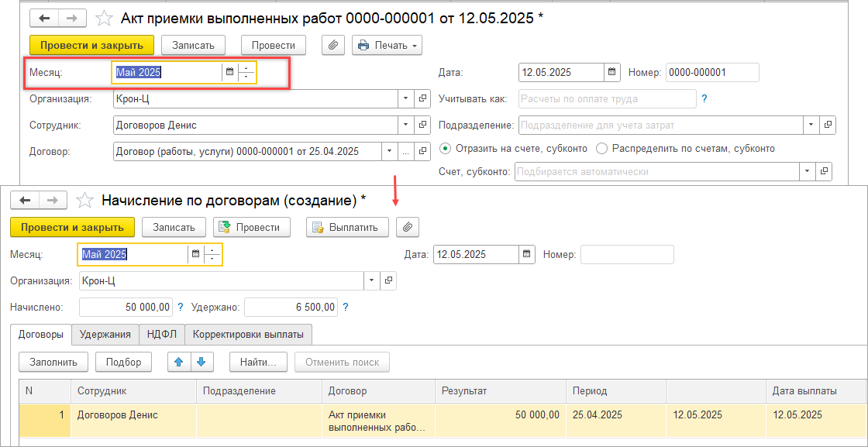Move the row up with blue arrow

click(x=179, y=362)
